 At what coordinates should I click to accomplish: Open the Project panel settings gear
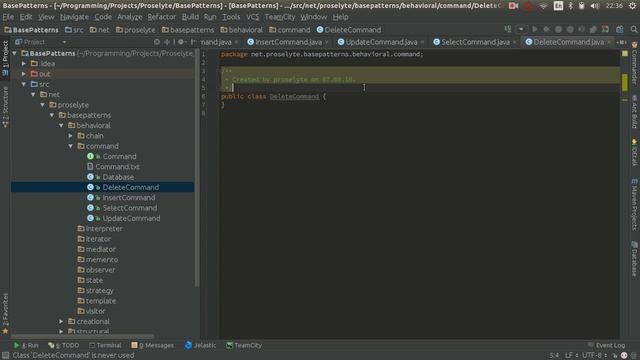pyautogui.click(x=181, y=42)
